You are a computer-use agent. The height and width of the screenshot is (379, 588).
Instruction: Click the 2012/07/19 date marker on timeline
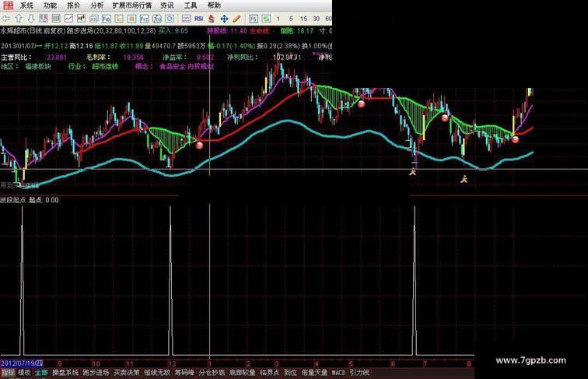click(22, 363)
